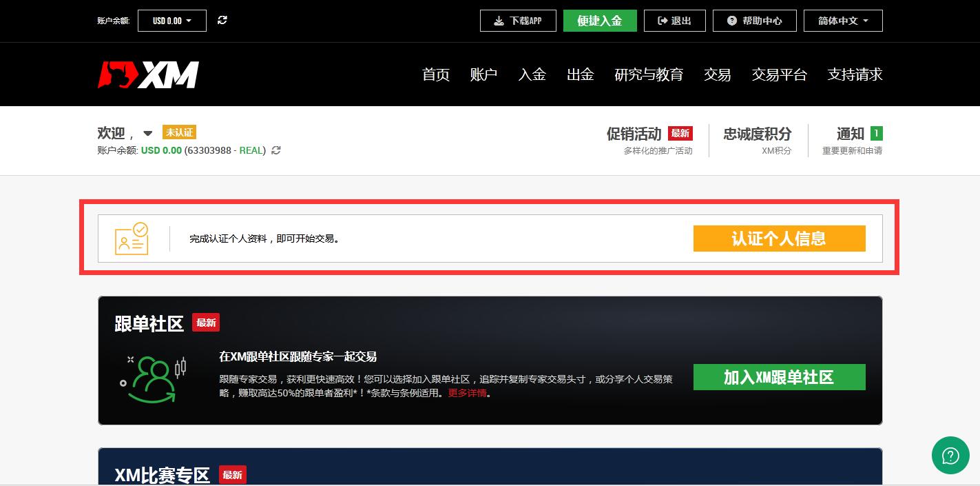
Task: Open the green help chat bubble
Action: [x=950, y=455]
